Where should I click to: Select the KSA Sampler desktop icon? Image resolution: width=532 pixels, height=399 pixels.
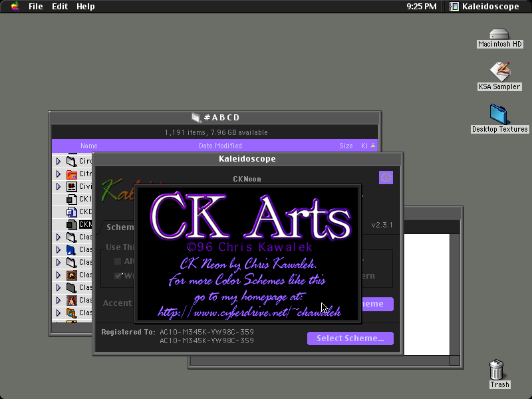coord(500,72)
